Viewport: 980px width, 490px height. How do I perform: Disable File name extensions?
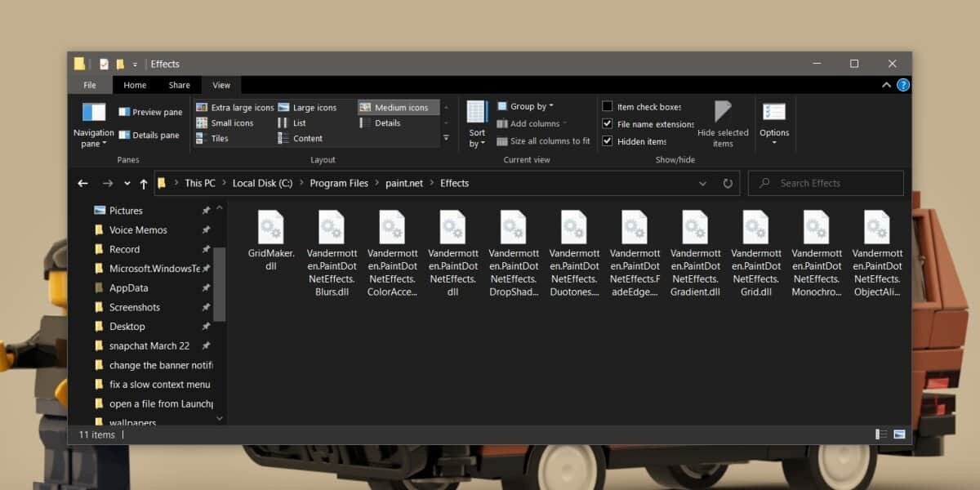(608, 123)
